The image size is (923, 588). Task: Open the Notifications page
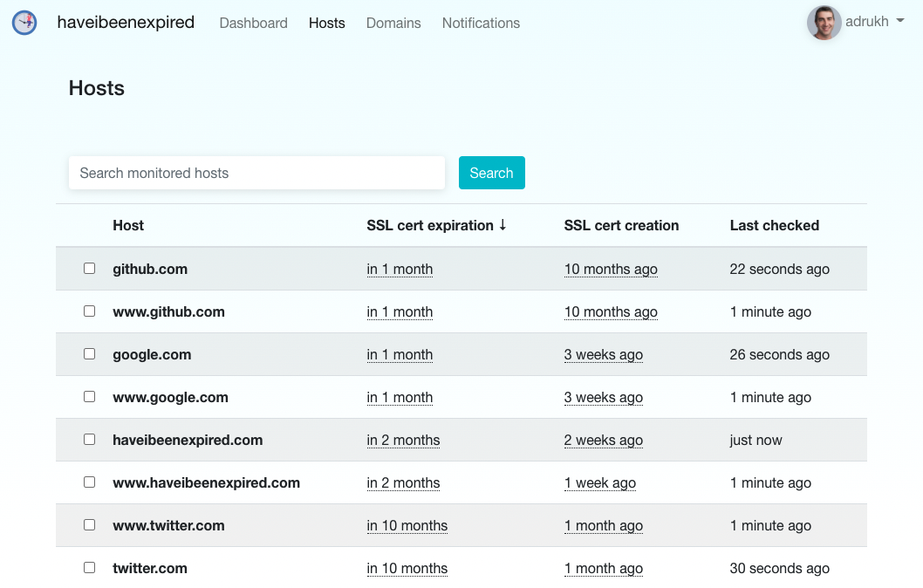(x=481, y=23)
